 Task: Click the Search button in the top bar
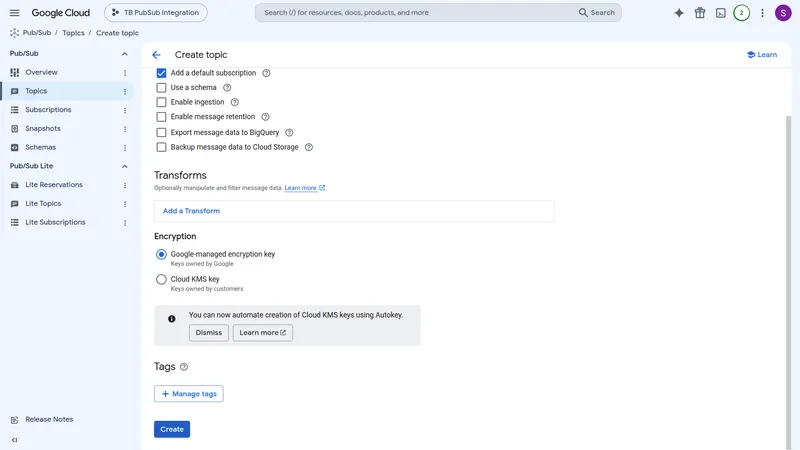click(x=596, y=13)
